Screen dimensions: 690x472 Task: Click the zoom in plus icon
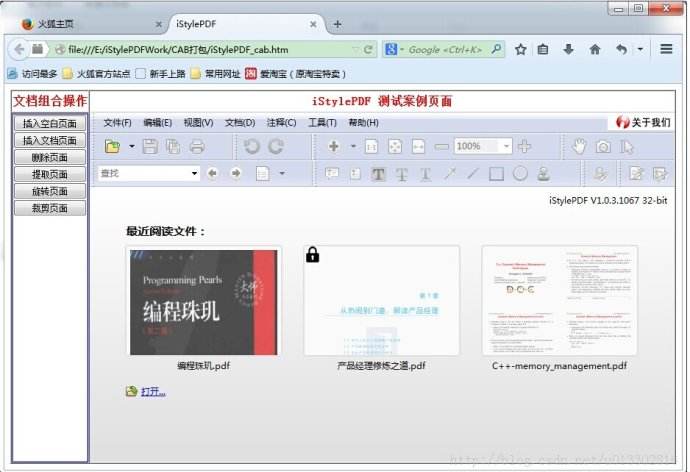tap(525, 146)
